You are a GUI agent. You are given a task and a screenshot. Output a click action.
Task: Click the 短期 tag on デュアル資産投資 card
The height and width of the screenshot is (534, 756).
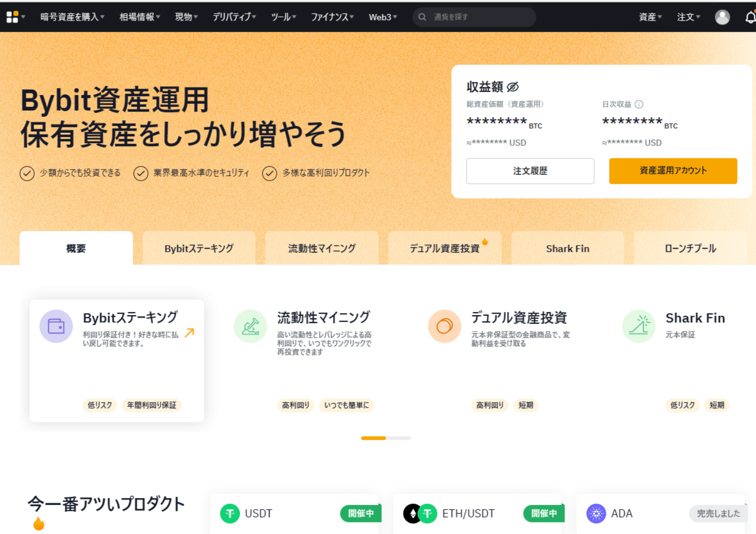[x=526, y=405]
